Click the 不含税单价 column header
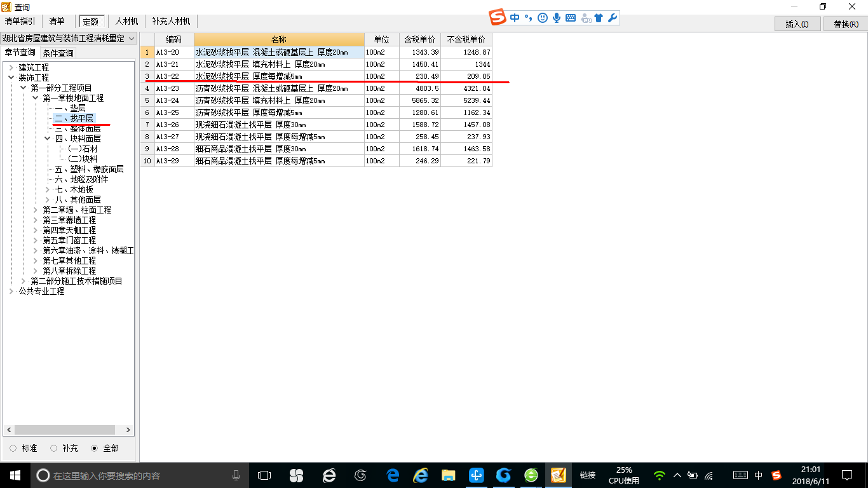The height and width of the screenshot is (488, 868). pyautogui.click(x=466, y=39)
